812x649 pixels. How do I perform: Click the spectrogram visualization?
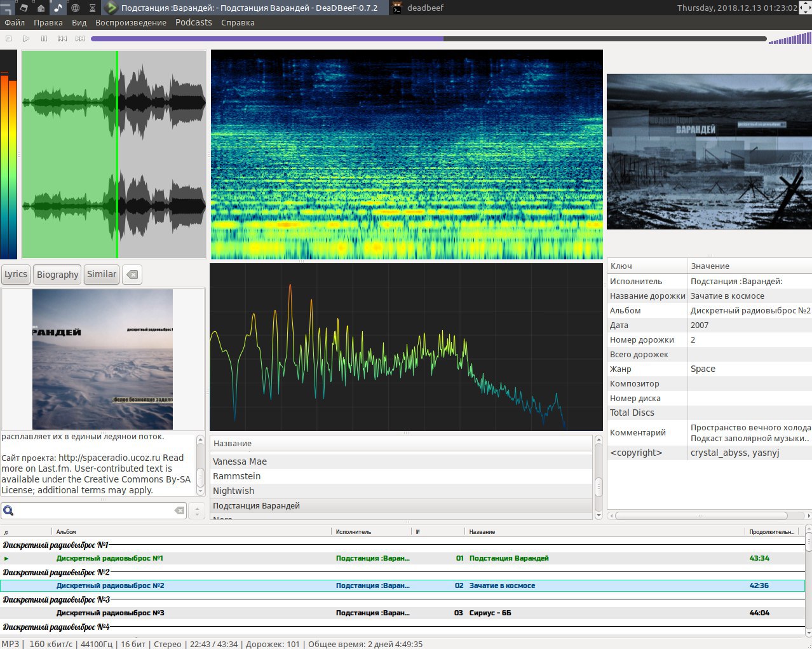(x=407, y=154)
